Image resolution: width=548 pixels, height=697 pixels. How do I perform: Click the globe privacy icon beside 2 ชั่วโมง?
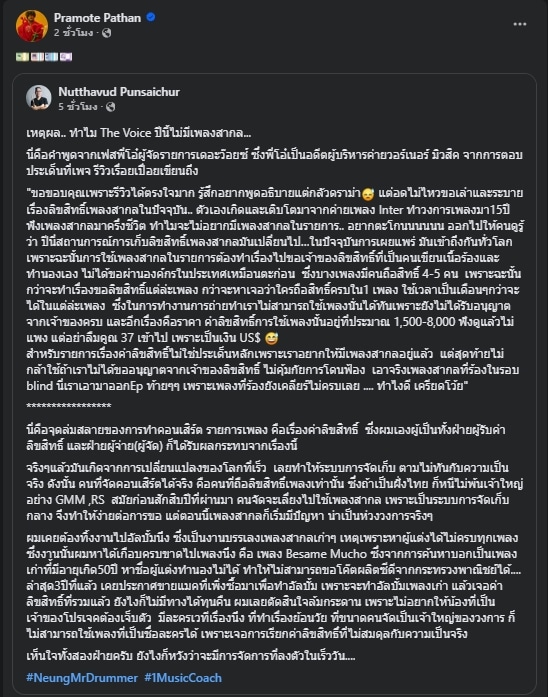click(x=107, y=33)
